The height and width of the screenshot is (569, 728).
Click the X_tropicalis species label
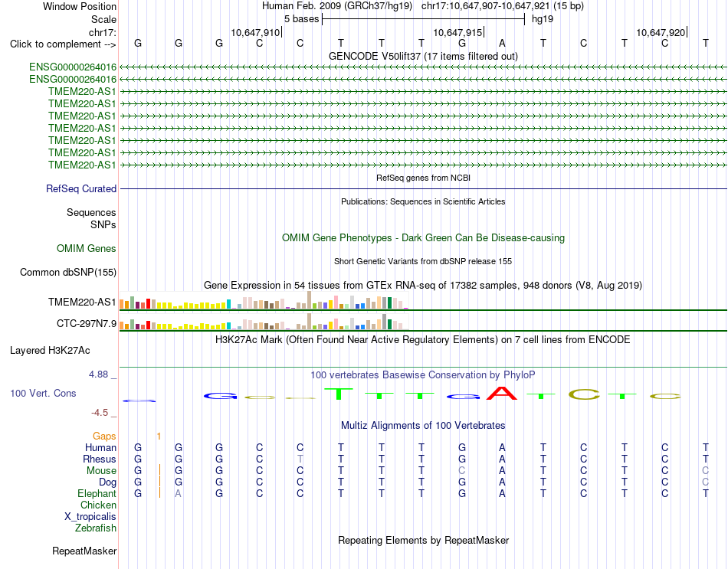[x=90, y=517]
